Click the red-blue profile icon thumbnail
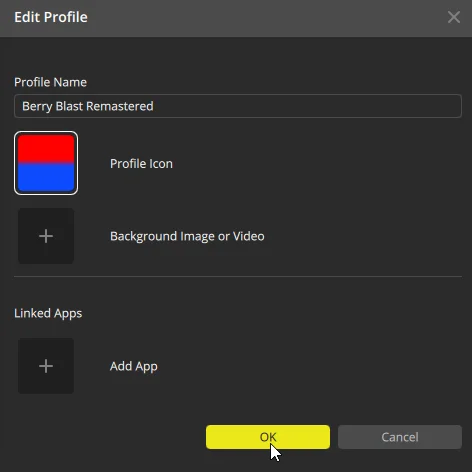 click(46, 163)
